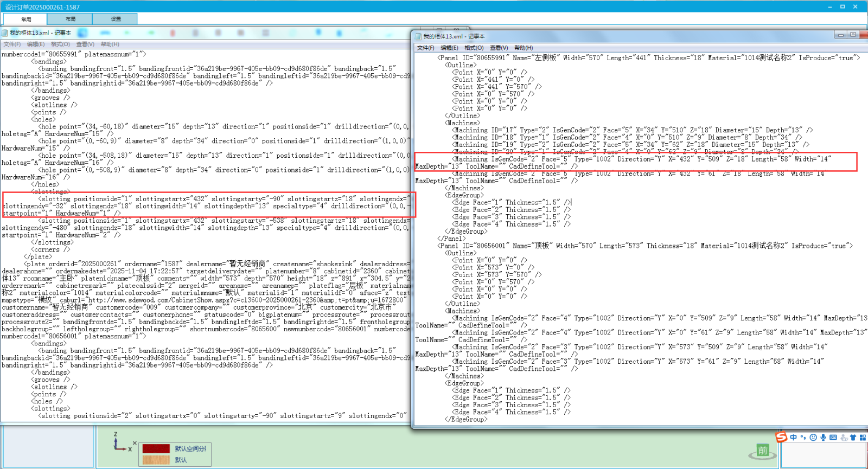Click the microphone voice input icon
868x469 pixels.
coord(823,438)
